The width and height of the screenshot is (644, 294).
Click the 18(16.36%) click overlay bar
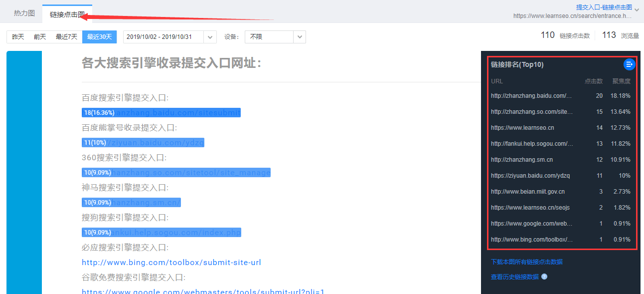[161, 113]
